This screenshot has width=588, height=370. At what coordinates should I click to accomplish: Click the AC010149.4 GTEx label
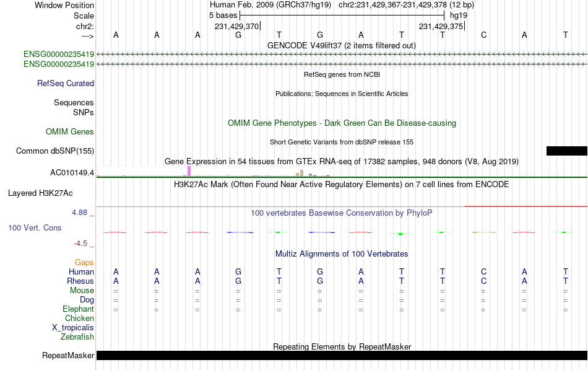pyautogui.click(x=72, y=173)
